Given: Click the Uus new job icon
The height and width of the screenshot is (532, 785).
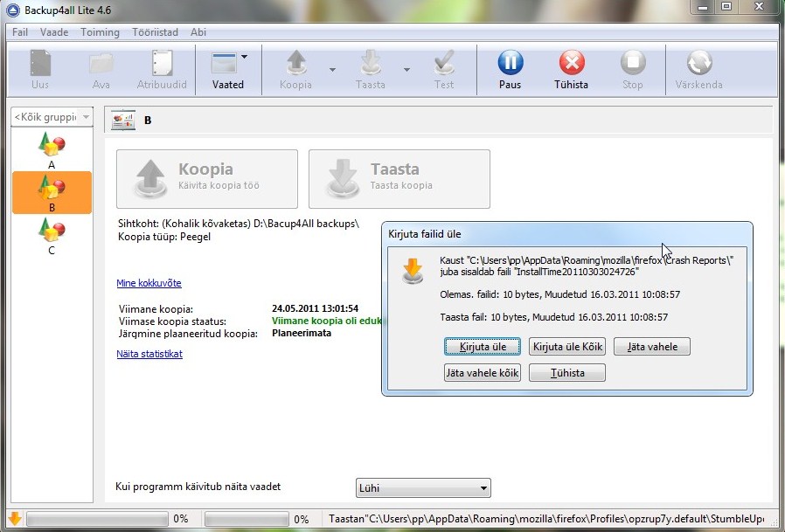Looking at the screenshot, I should click(40, 63).
